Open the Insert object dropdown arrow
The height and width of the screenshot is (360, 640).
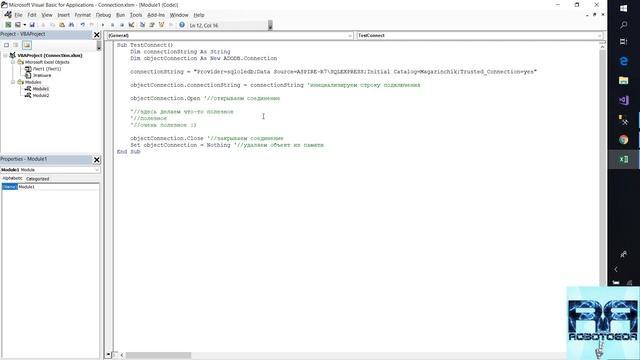[x=24, y=25]
